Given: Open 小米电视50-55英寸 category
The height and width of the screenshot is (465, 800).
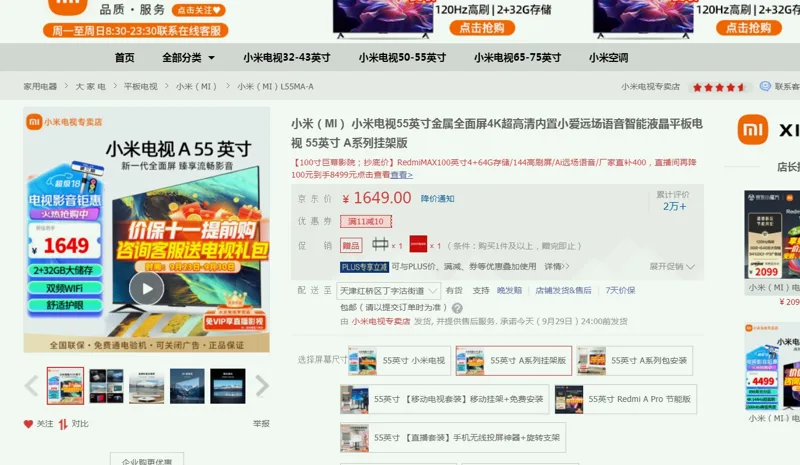Looking at the screenshot, I should click(x=402, y=58).
